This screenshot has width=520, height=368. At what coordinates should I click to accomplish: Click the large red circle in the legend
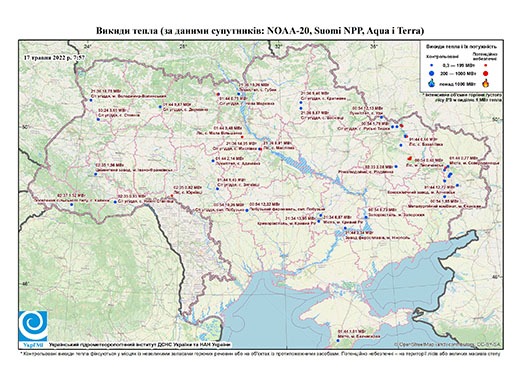click(486, 73)
